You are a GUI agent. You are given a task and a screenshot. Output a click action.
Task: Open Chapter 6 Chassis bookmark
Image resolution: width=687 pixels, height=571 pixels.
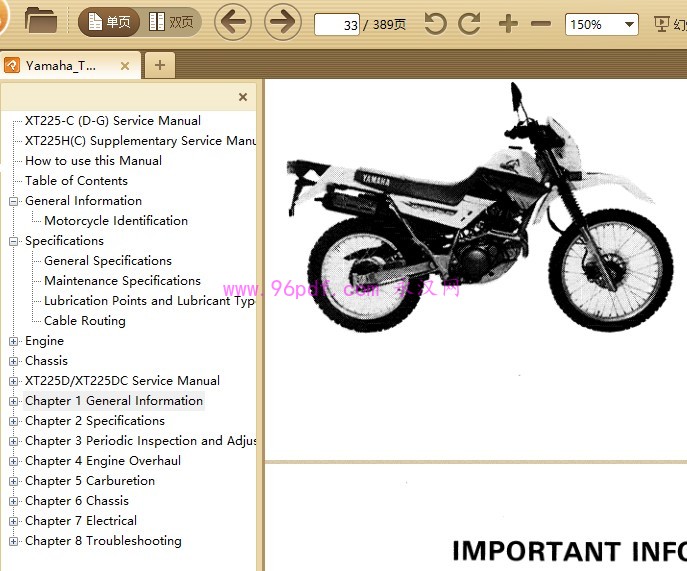(x=77, y=500)
